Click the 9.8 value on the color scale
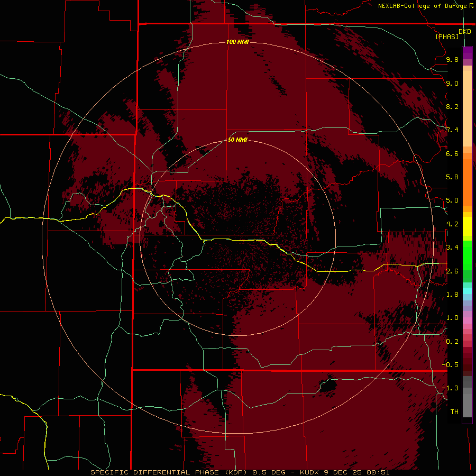The image size is (476, 476). click(452, 59)
